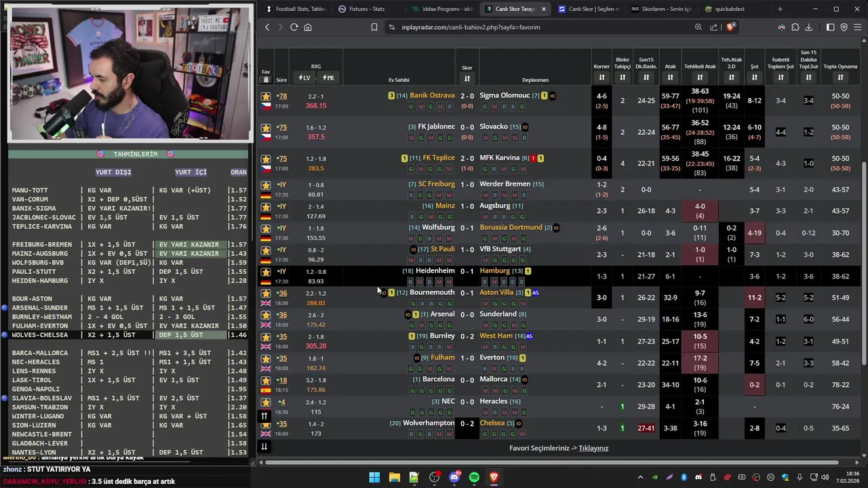This screenshot has width=868, height=488.
Task: Go to browser home page
Action: coord(308,27)
